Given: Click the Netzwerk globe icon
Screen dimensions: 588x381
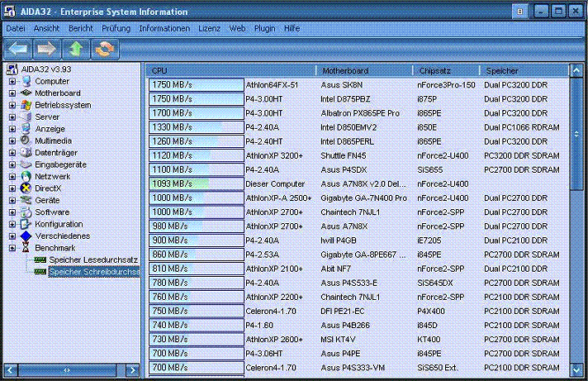Looking at the screenshot, I should tap(26, 176).
